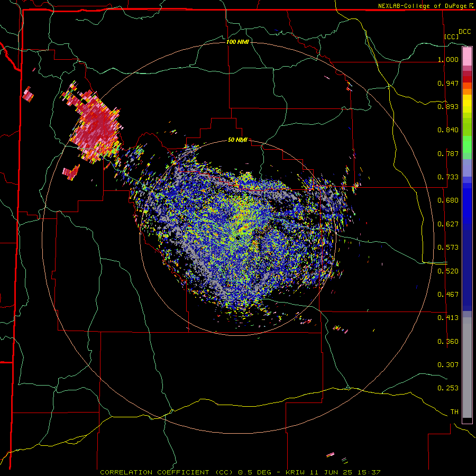
Task: Click the radar site dot at the rings' center
Action: 237,239
